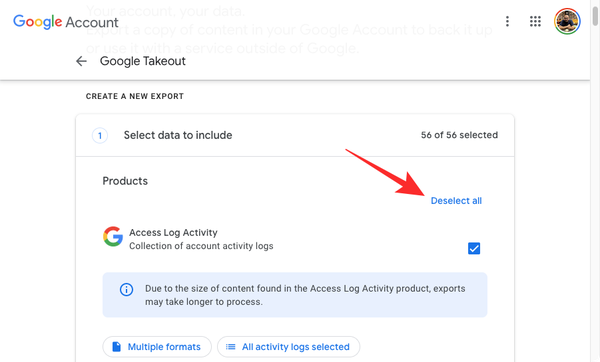Viewport: 600px width, 362px height.
Task: Click the Products heading
Action: click(125, 181)
